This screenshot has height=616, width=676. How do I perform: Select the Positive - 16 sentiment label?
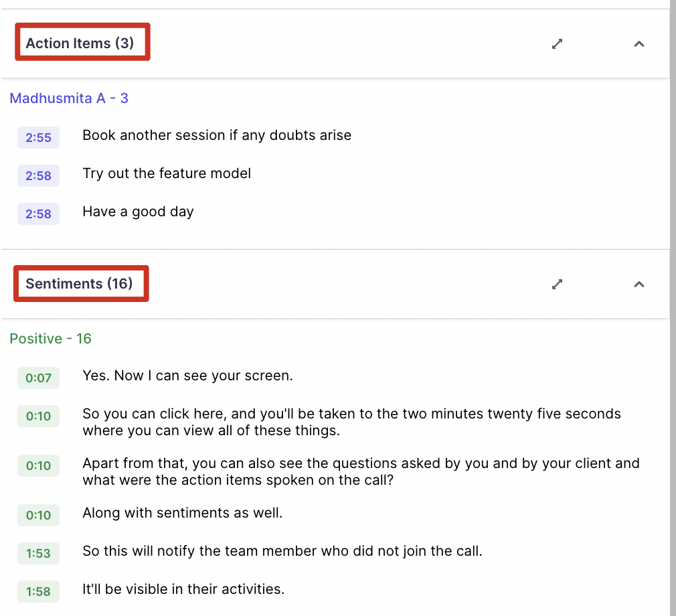coord(50,339)
